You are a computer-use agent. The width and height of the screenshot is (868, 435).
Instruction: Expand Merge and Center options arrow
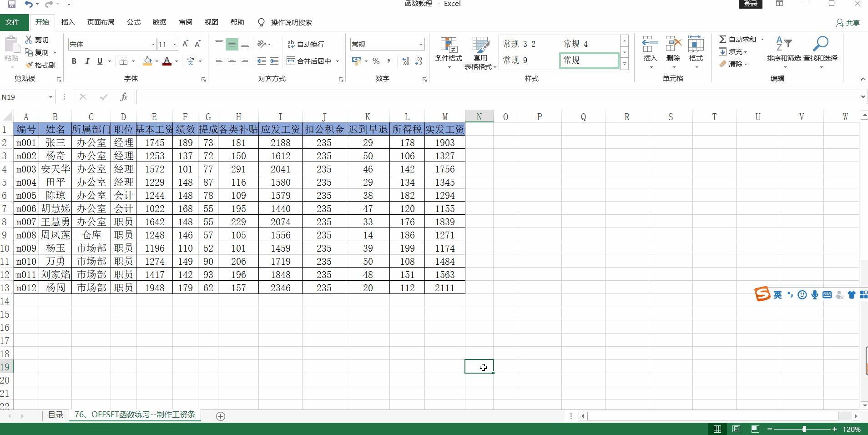[338, 61]
